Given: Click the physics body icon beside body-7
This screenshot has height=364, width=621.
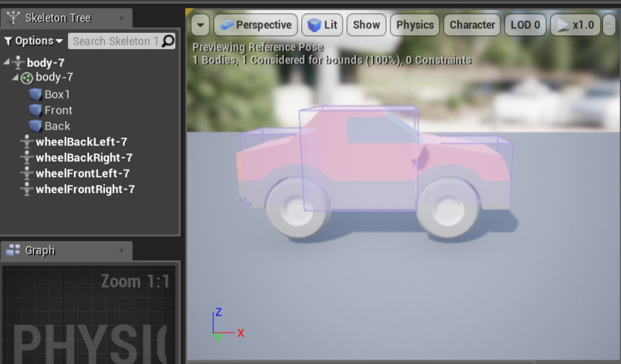Looking at the screenshot, I should pos(27,78).
